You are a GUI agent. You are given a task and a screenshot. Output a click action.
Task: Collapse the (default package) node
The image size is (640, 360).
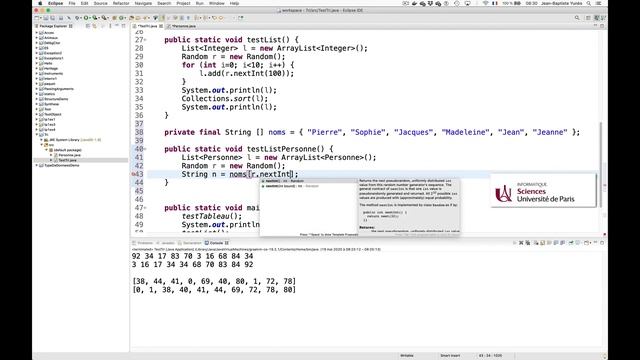point(46,150)
